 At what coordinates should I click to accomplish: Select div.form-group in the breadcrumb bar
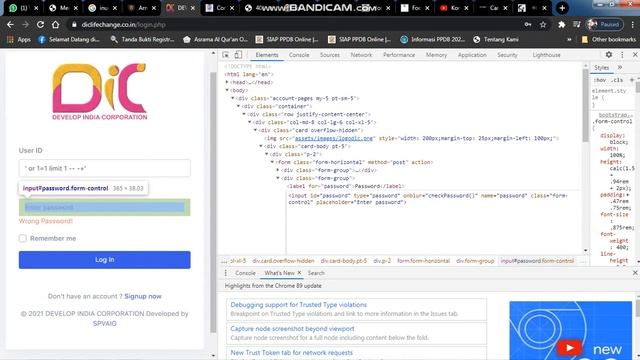coord(475,261)
